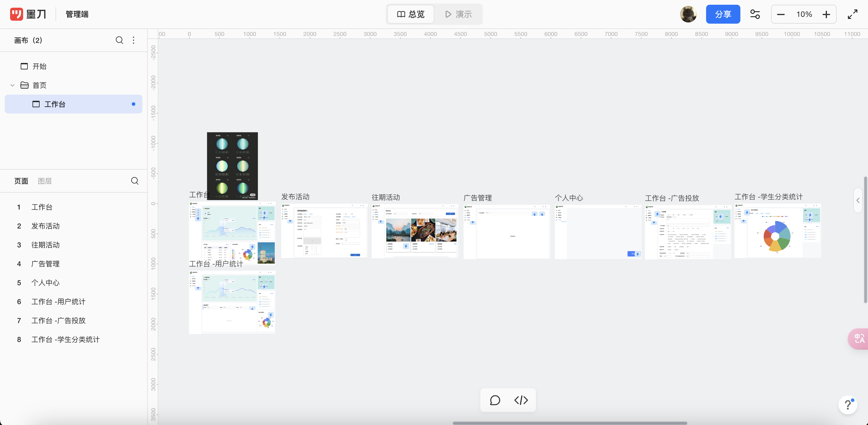
Task: Click the 往期活动 page thumbnail
Action: click(x=415, y=231)
